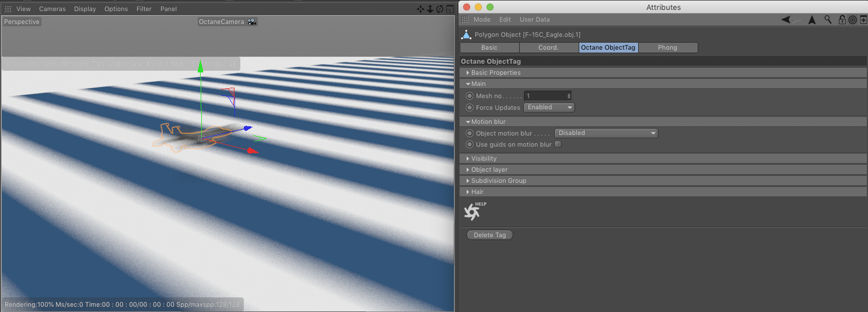This screenshot has height=312, width=868.
Task: Open the viewport View menu
Action: (23, 9)
